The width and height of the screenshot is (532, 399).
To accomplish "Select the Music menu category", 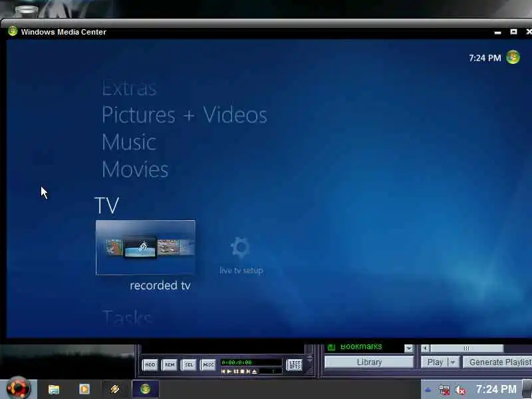I will (129, 142).
